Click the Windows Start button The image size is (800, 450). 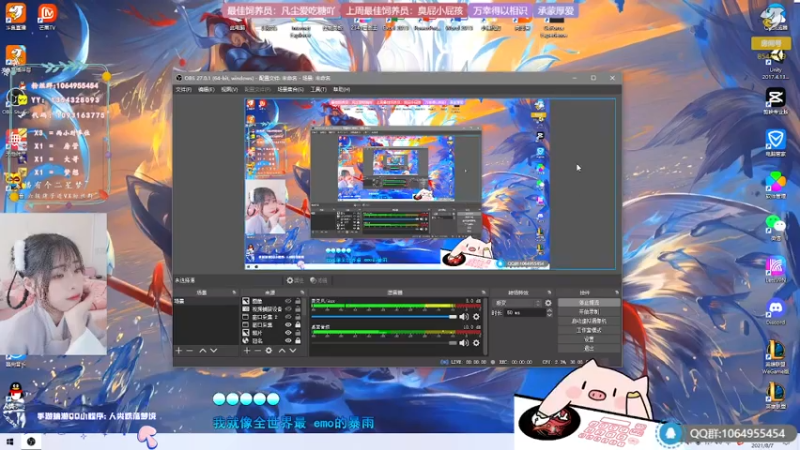click(9, 442)
